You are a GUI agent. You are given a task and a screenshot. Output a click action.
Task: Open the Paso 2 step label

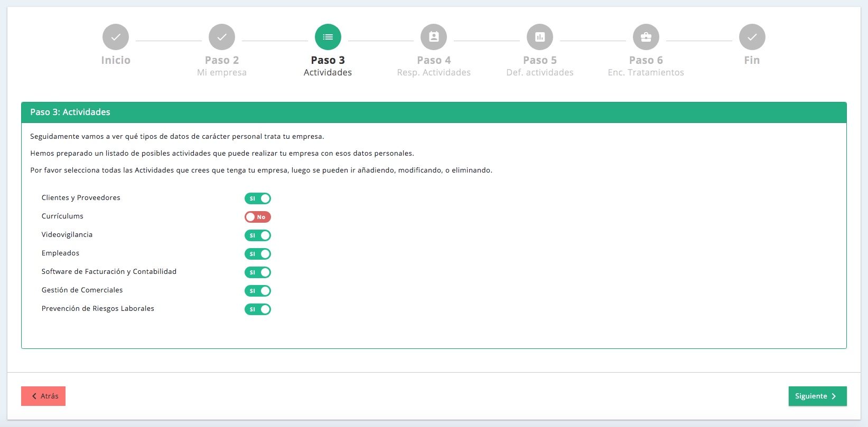[x=222, y=60]
